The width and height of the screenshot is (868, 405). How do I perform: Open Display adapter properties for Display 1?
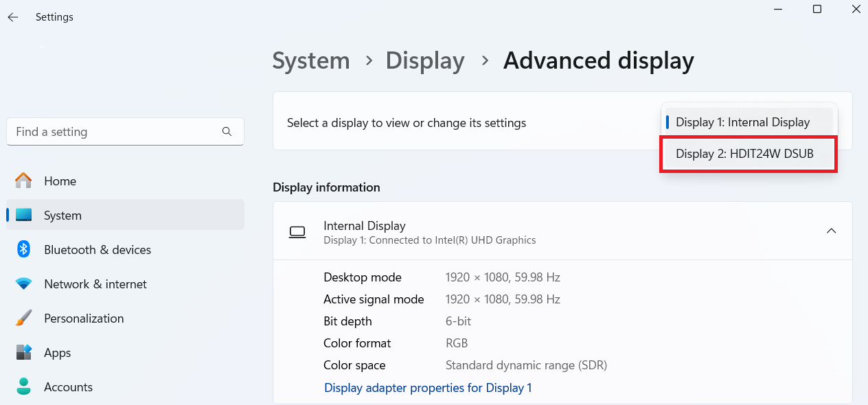pos(428,388)
